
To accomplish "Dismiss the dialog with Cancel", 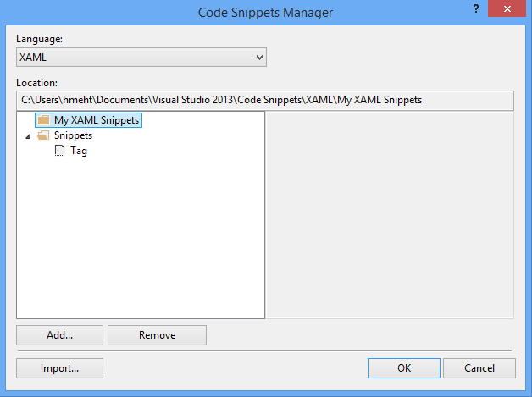I will [x=479, y=368].
